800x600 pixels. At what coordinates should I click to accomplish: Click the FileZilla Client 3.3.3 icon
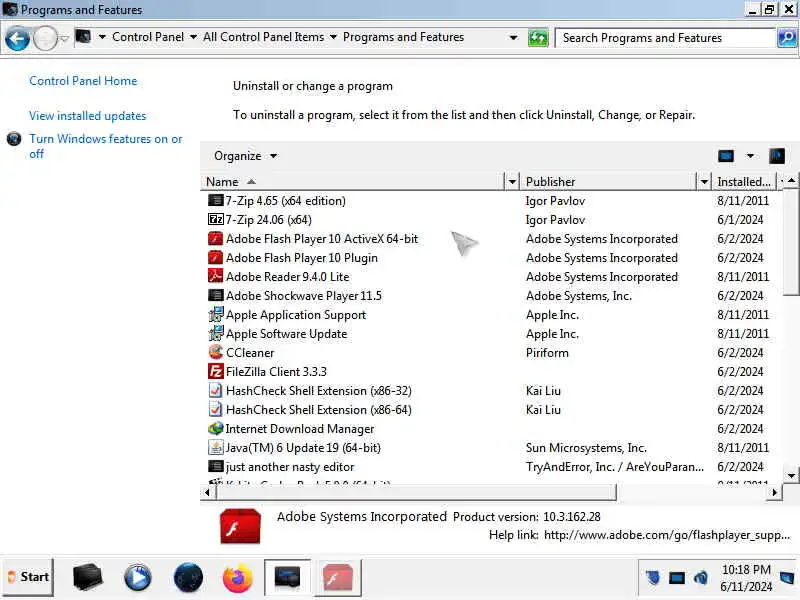pyautogui.click(x=216, y=371)
